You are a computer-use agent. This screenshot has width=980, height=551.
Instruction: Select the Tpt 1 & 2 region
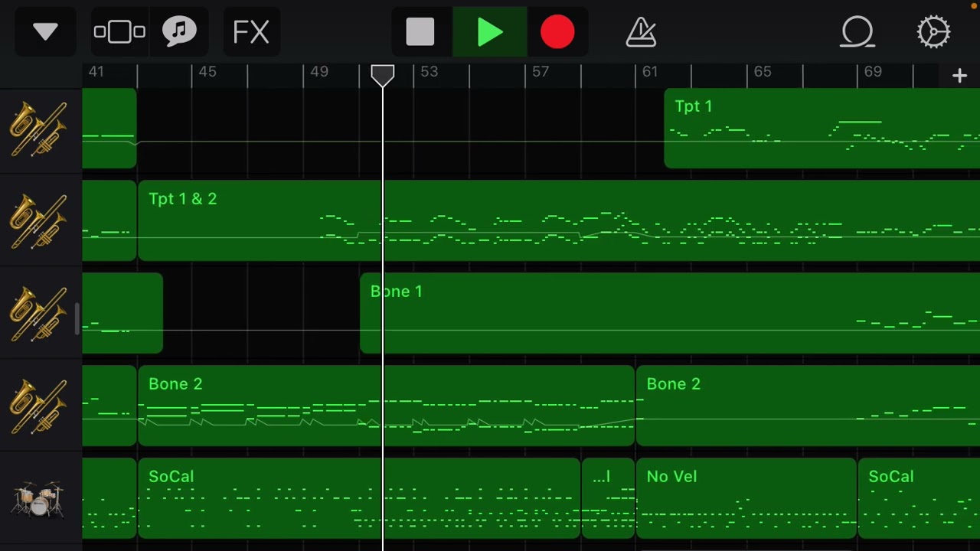pyautogui.click(x=559, y=221)
